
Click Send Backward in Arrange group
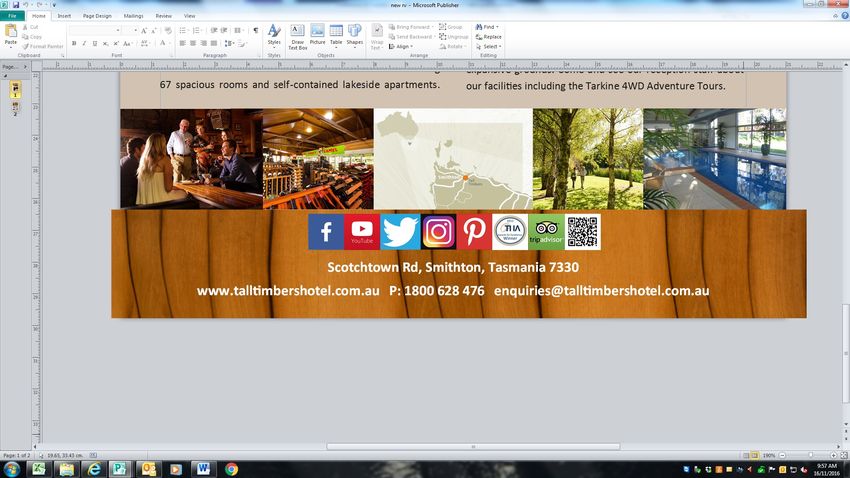click(x=411, y=37)
